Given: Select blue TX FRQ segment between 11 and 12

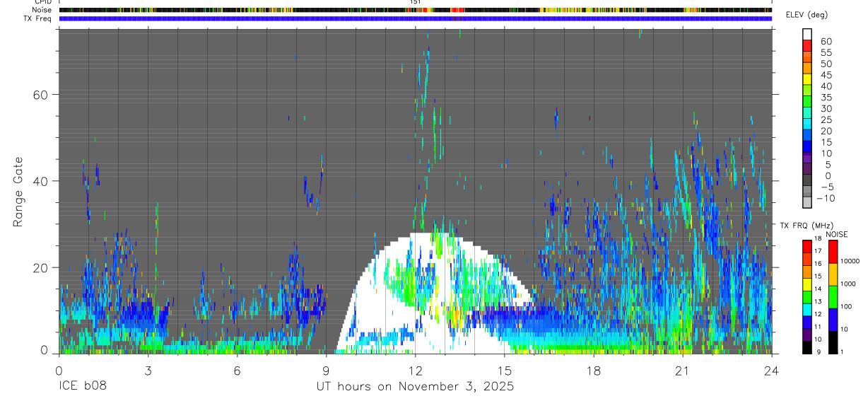Looking at the screenshot, I should [x=807, y=321].
